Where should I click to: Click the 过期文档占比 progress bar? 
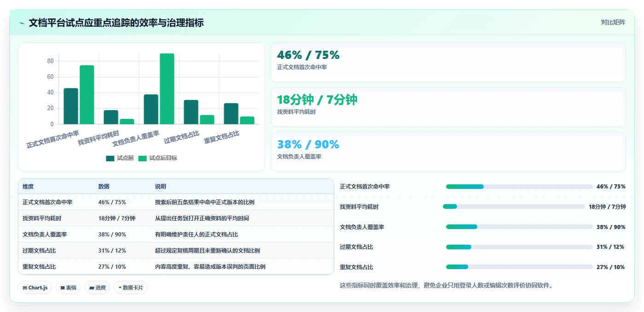pos(519,247)
